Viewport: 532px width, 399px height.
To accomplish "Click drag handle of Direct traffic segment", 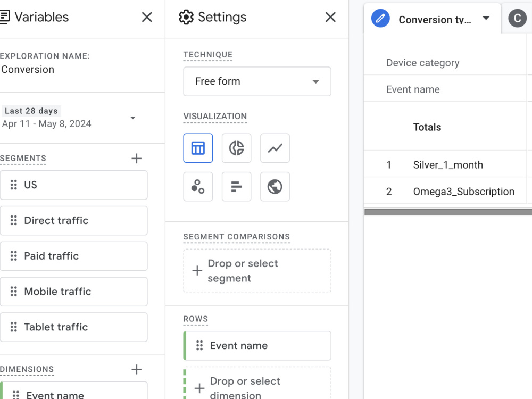I will [14, 220].
